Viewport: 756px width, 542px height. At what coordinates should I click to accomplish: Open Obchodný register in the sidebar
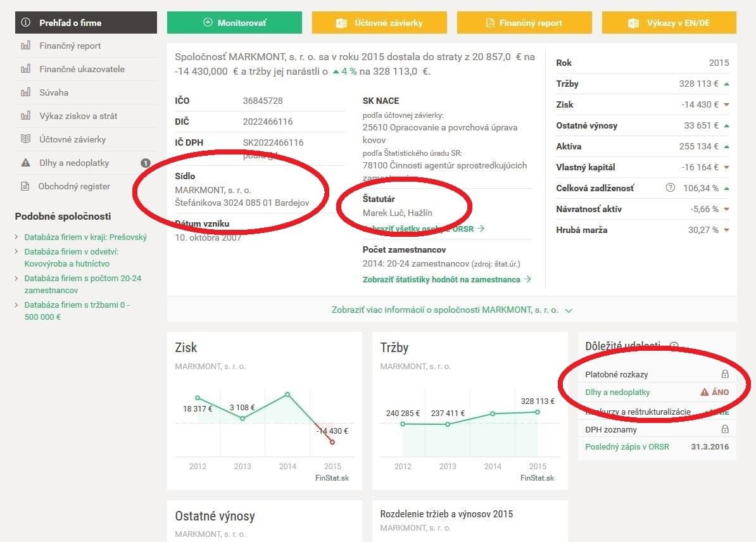(x=74, y=186)
